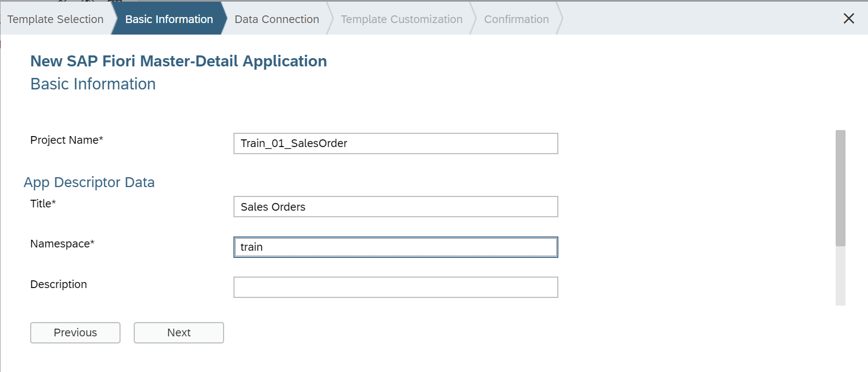Jump to the Confirmation step
Viewport: 868px width, 372px height.
(516, 19)
